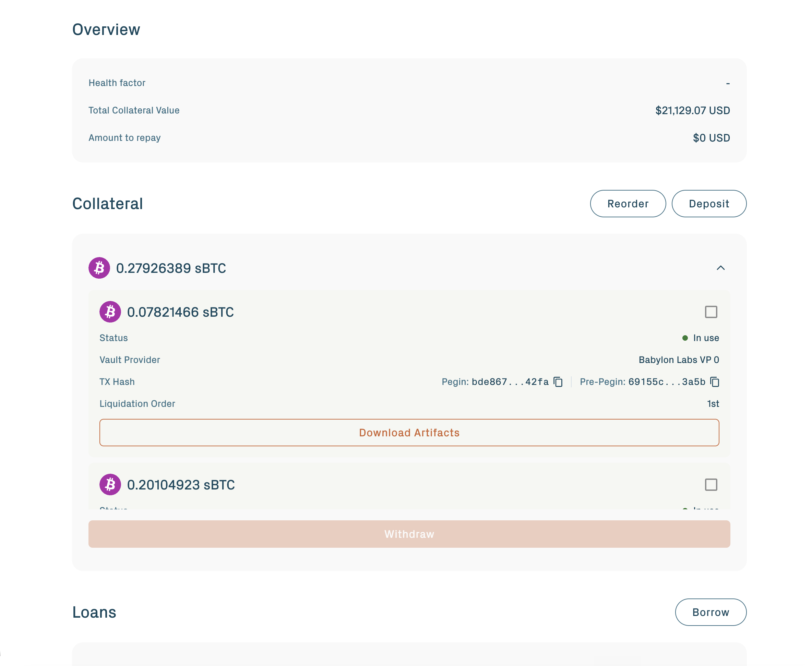Collapse the 0.27926389 sBTC collateral group
Viewport: 812px width, 666px height.
tap(721, 268)
